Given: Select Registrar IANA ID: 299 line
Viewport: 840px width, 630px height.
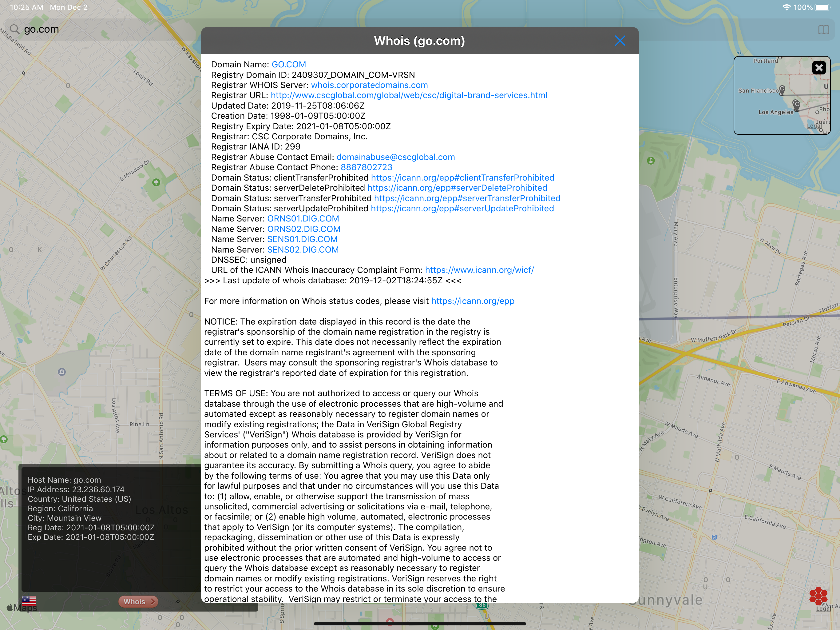Looking at the screenshot, I should click(256, 147).
